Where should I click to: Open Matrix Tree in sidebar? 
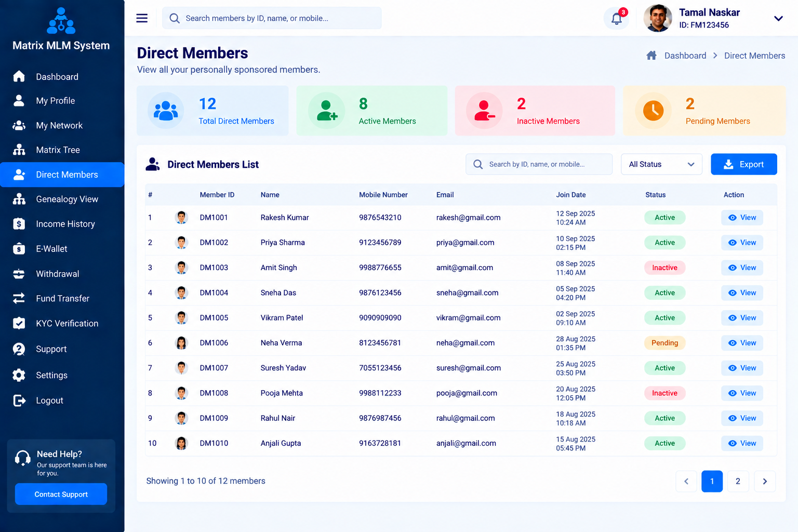coord(62,150)
